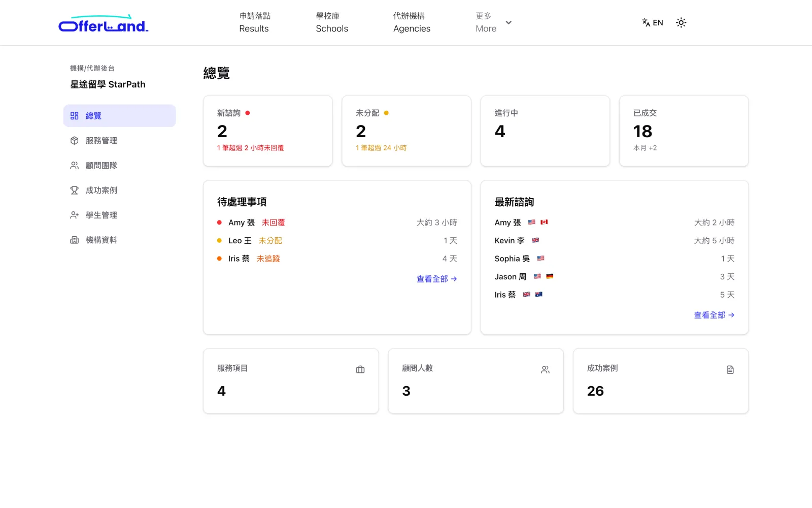
Task: Open the Schools (學校庫) nav item
Action: [x=332, y=22]
